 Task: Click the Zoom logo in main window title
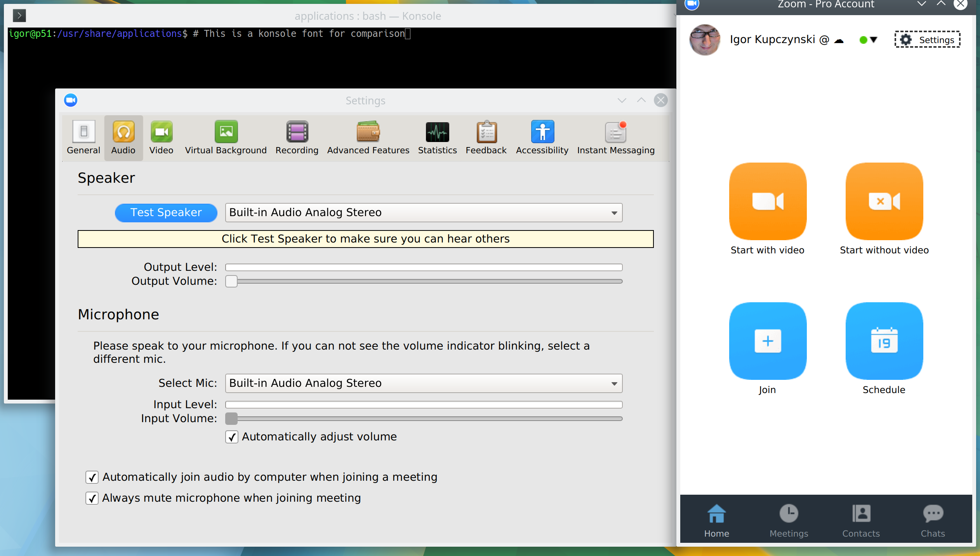pos(692,4)
